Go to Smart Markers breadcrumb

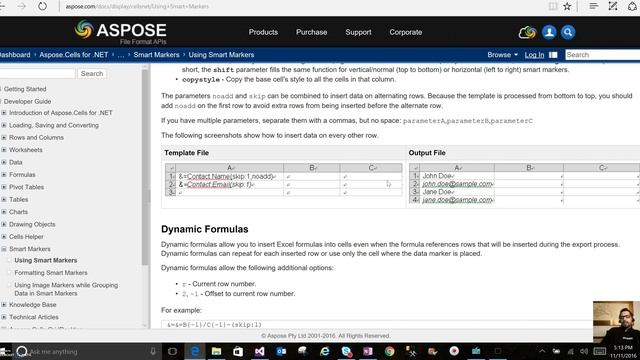coord(156,55)
